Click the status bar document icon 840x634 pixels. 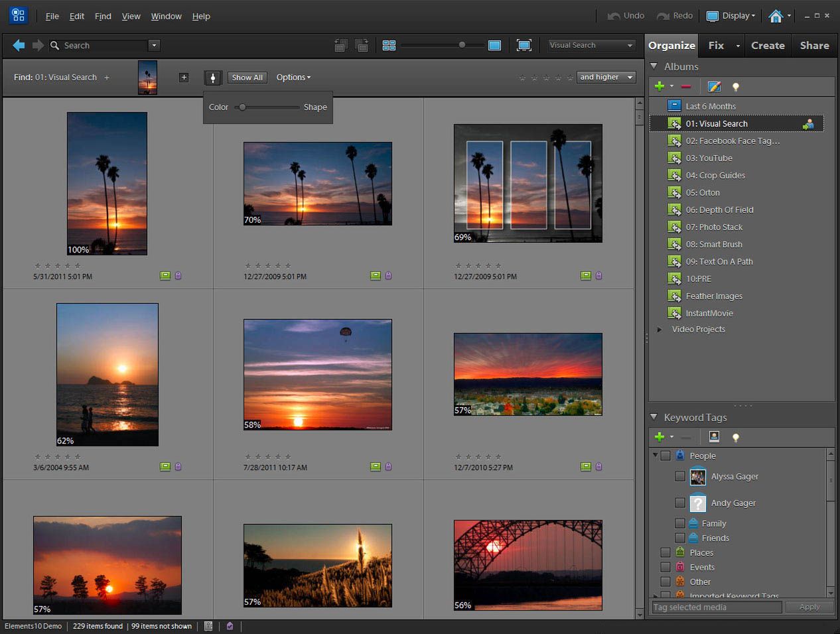pos(208,625)
